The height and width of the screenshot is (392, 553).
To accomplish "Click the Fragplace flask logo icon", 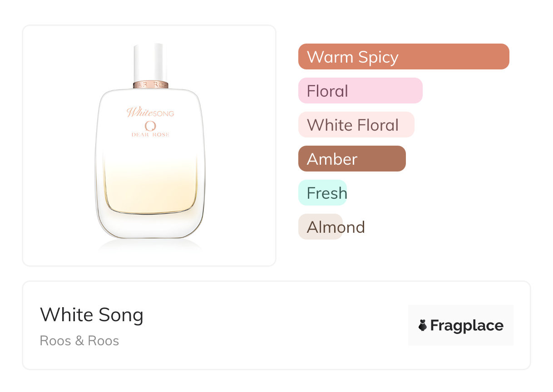I will (423, 325).
